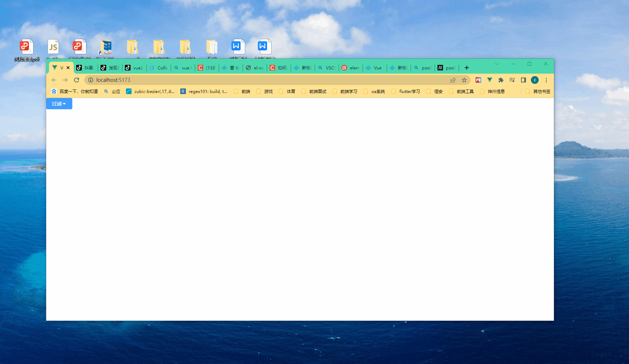Reload the localhost page

pyautogui.click(x=77, y=80)
